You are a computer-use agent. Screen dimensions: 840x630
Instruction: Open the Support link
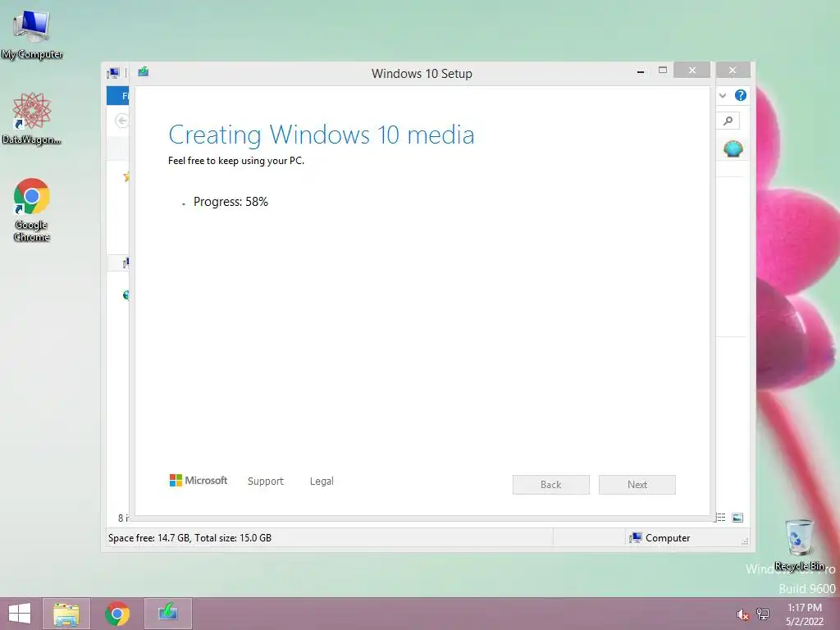click(x=265, y=481)
